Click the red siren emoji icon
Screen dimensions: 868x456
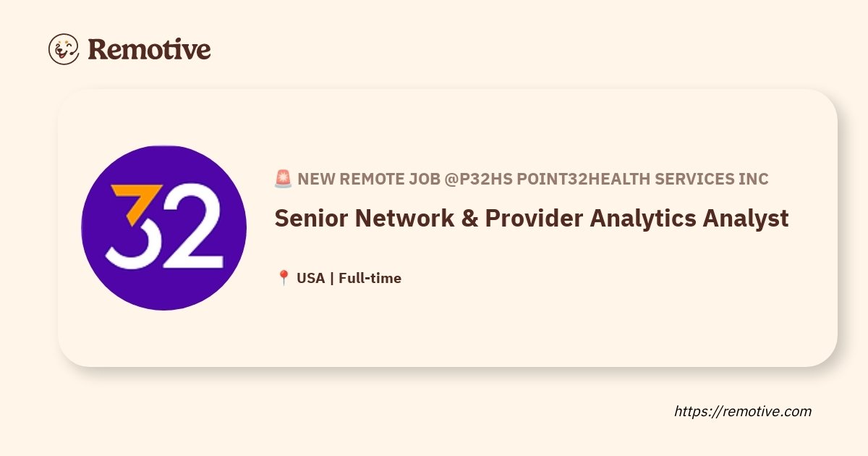[283, 179]
